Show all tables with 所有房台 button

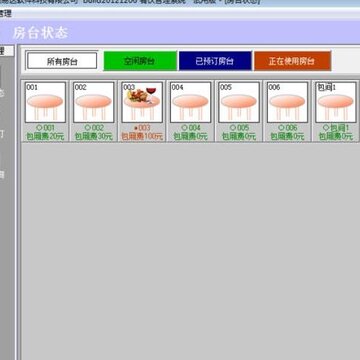tap(62, 61)
